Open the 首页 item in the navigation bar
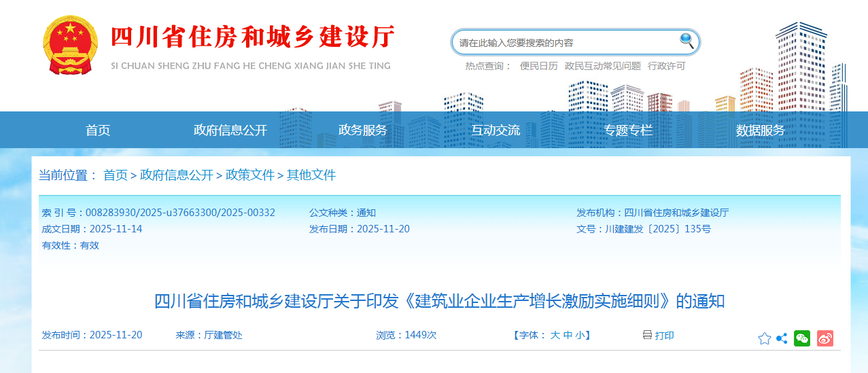 [98, 130]
